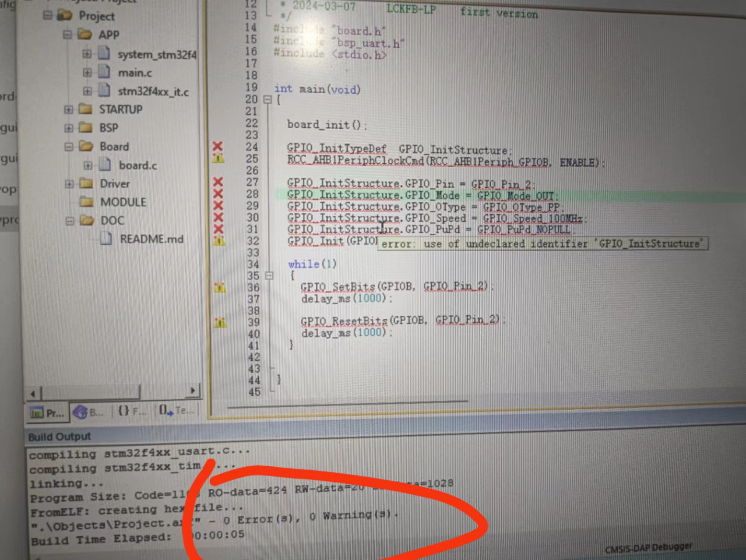This screenshot has height=560, width=746.
Task: Select the board.c entry in the tree
Action: click(138, 166)
